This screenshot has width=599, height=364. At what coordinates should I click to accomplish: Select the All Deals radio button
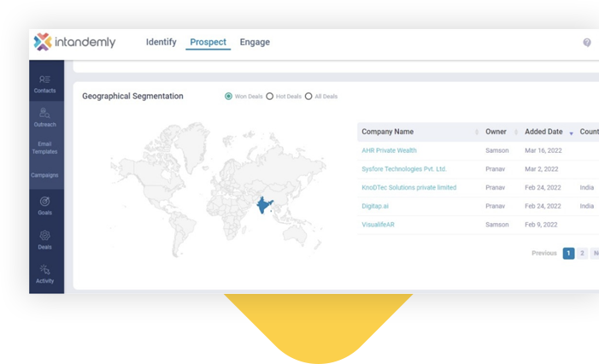tap(308, 97)
